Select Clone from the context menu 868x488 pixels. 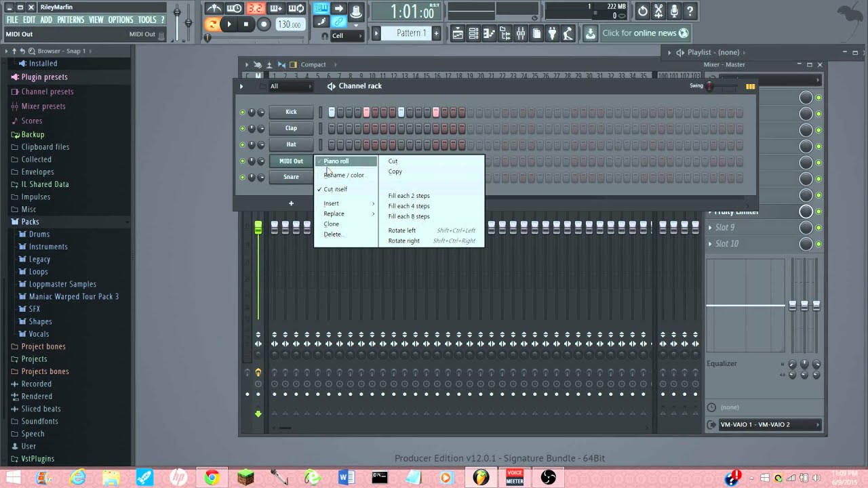[346, 224]
